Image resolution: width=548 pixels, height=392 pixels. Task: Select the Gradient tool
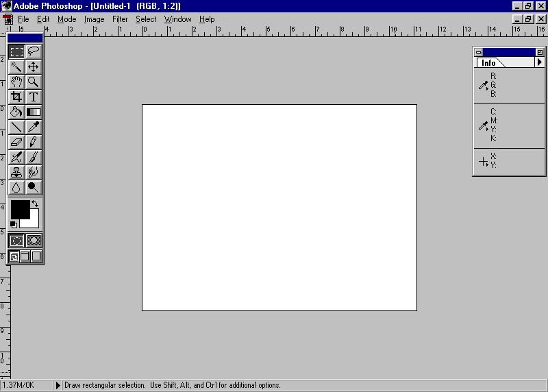[34, 112]
